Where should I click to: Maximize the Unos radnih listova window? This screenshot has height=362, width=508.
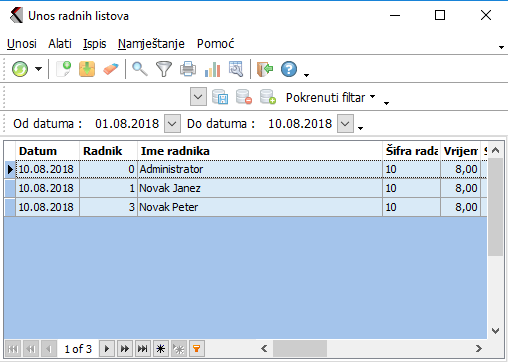coord(440,15)
